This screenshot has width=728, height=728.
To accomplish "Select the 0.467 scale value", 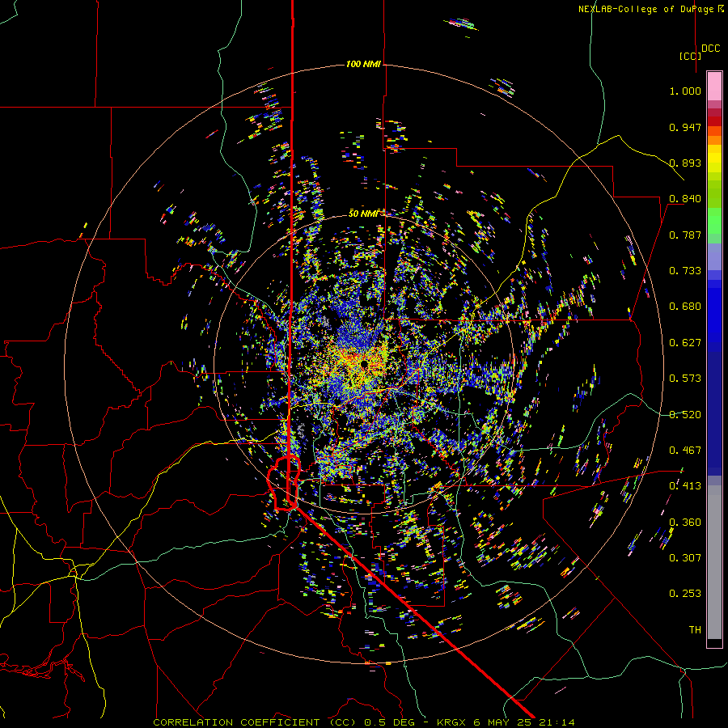I will click(x=685, y=451).
